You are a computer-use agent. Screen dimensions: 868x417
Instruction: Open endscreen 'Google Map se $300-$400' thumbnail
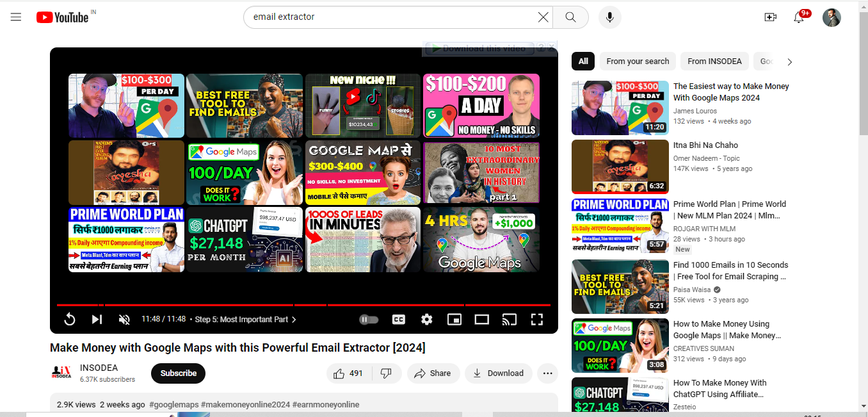363,172
